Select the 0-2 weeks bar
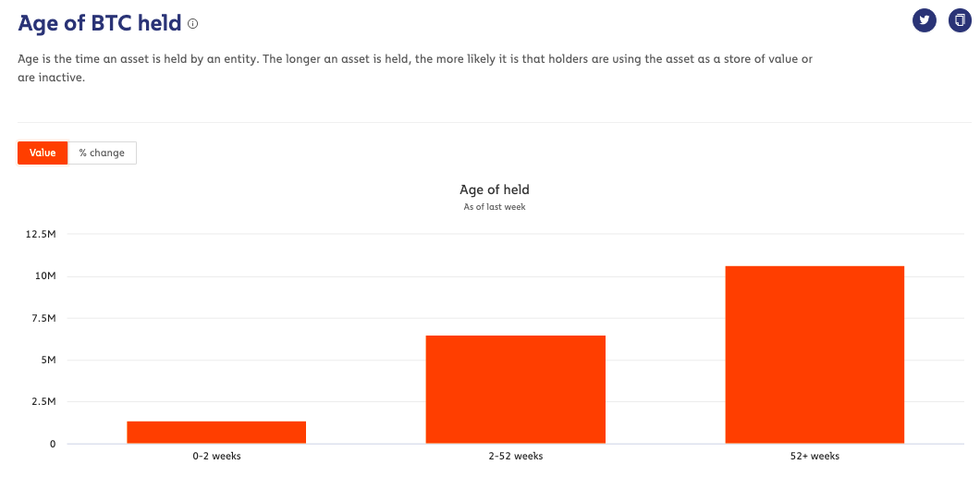Viewport: 980px width, 489px height. (216, 433)
